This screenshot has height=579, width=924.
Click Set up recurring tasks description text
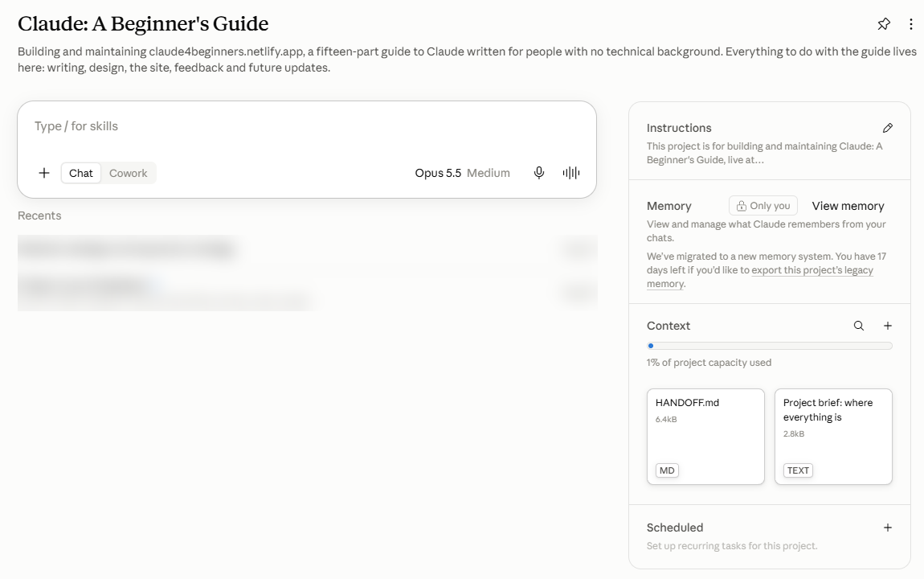coord(732,546)
